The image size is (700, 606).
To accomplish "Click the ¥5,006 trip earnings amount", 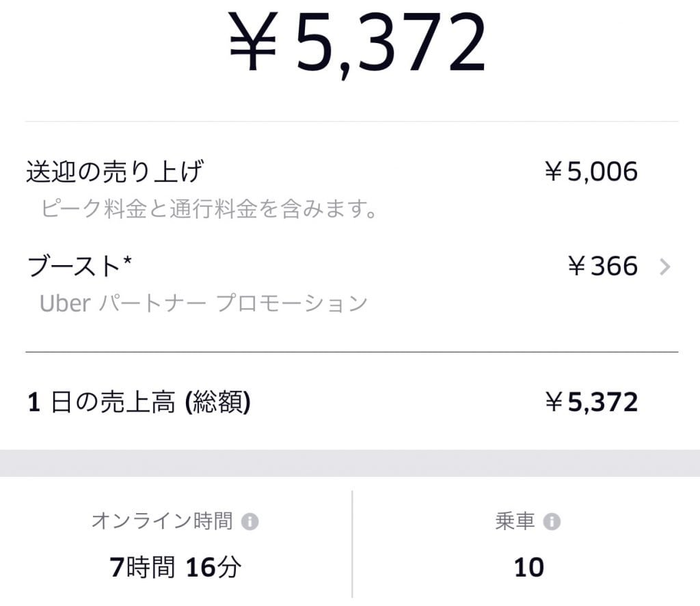I will 591,172.
